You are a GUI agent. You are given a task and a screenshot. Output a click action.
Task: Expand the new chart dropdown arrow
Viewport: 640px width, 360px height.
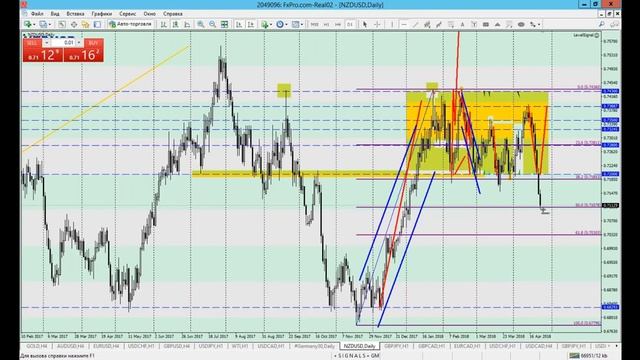34,24
